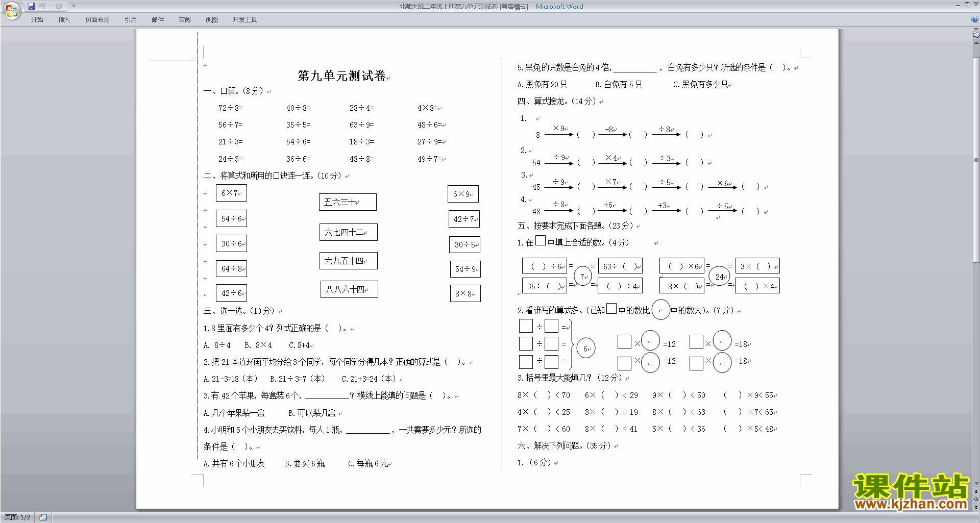
Task: Click vertical scrollbar up arrow
Action: point(976,43)
